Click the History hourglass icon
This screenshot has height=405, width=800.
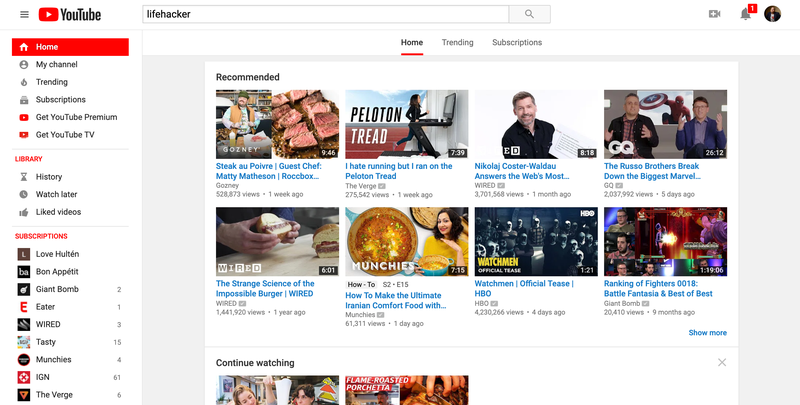pos(23,177)
